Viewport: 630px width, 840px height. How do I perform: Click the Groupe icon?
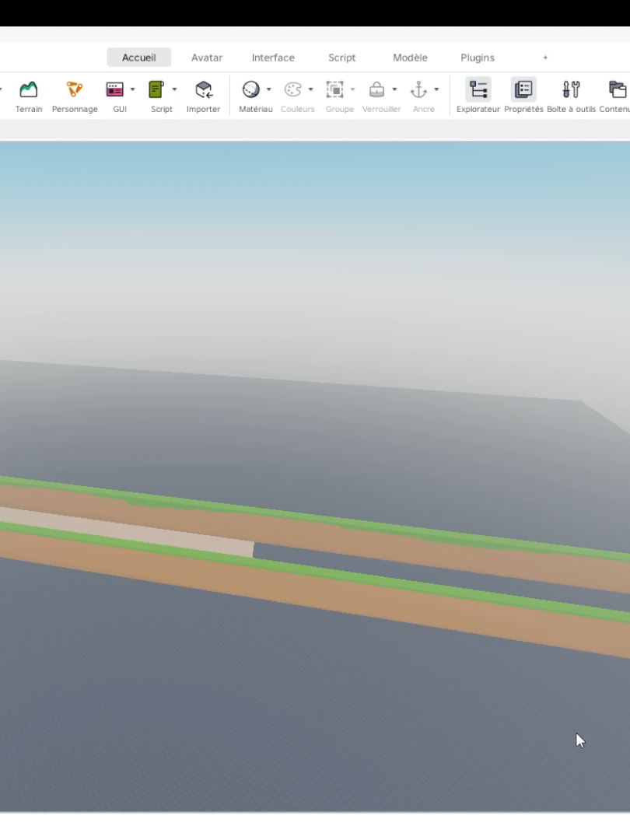[334, 89]
